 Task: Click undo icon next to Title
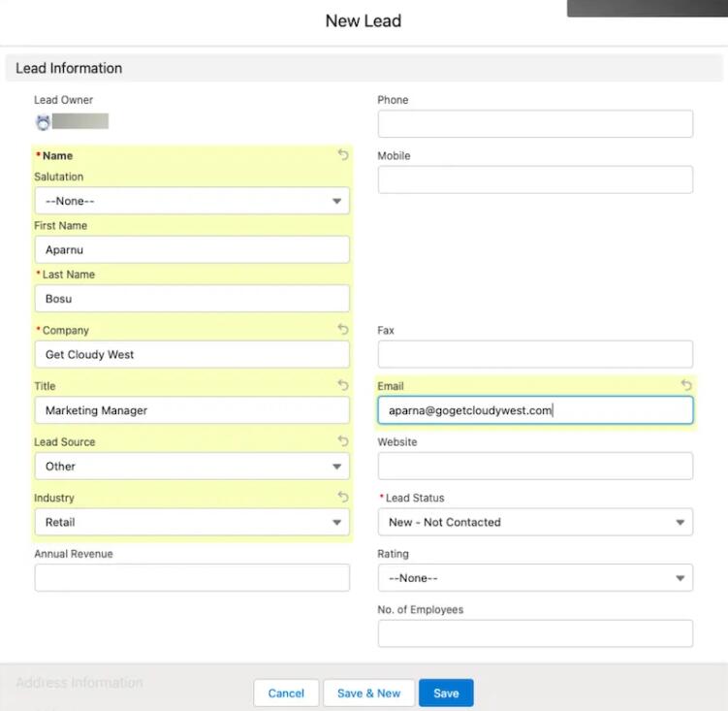pos(343,386)
